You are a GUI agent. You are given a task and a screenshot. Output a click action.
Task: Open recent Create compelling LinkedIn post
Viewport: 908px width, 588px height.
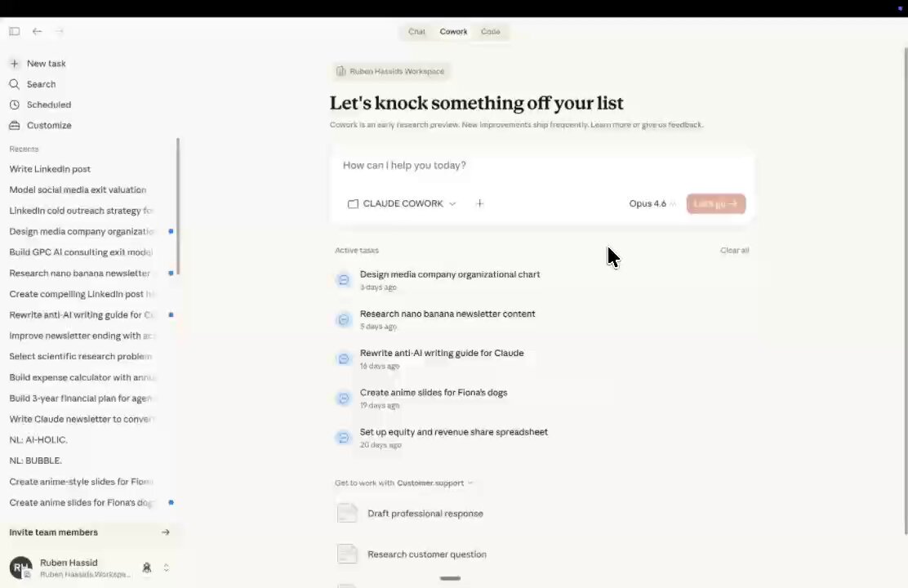[81, 294]
